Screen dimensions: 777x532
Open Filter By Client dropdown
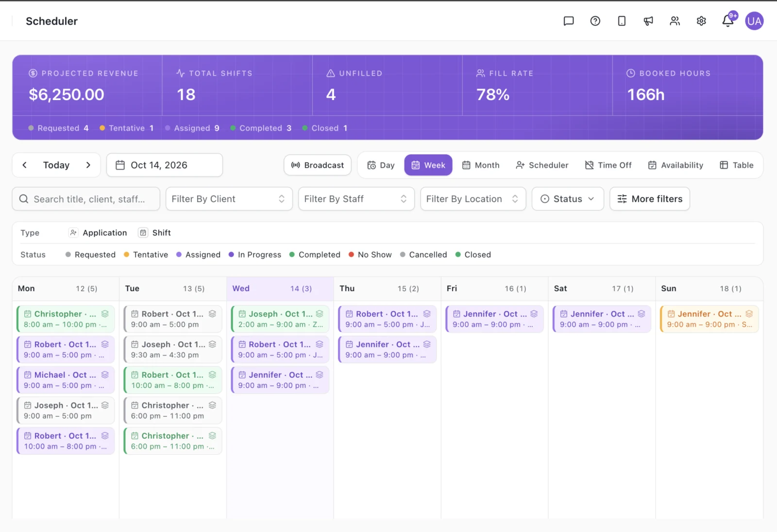[229, 199]
